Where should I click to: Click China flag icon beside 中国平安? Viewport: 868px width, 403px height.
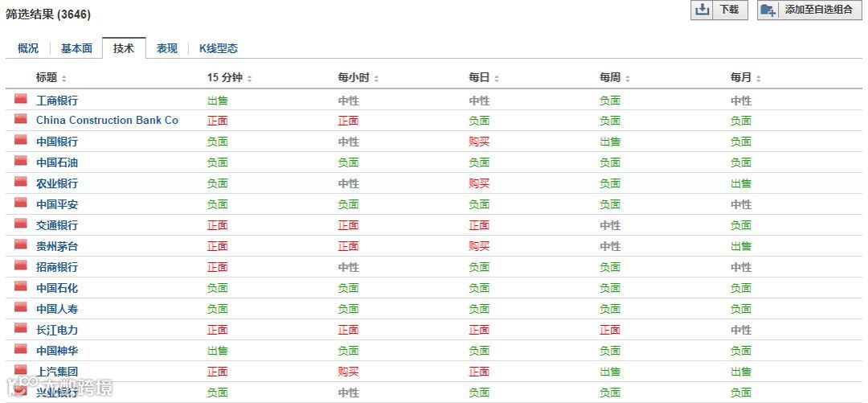tap(20, 203)
